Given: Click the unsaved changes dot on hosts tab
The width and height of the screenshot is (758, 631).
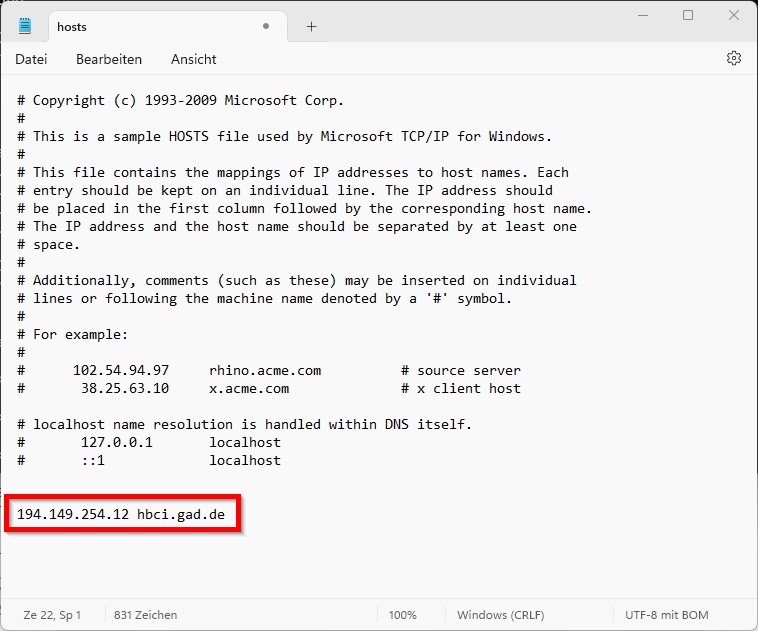Looking at the screenshot, I should click(266, 26).
